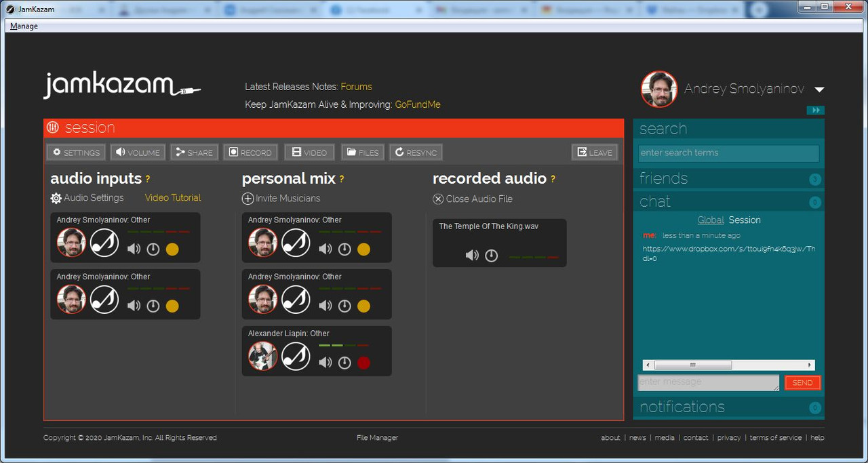Open File Manager in the footer
Viewport: 868px width, 463px height.
pos(377,438)
